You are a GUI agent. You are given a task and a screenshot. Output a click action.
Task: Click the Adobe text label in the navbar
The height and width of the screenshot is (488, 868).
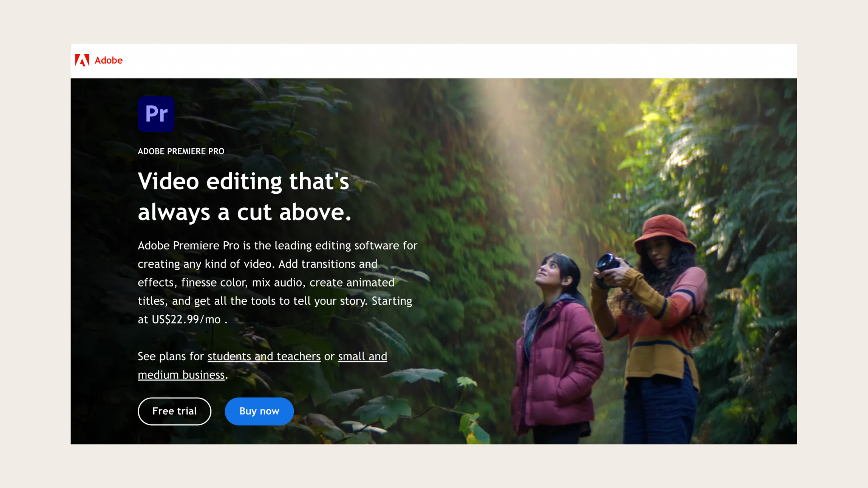coord(108,60)
